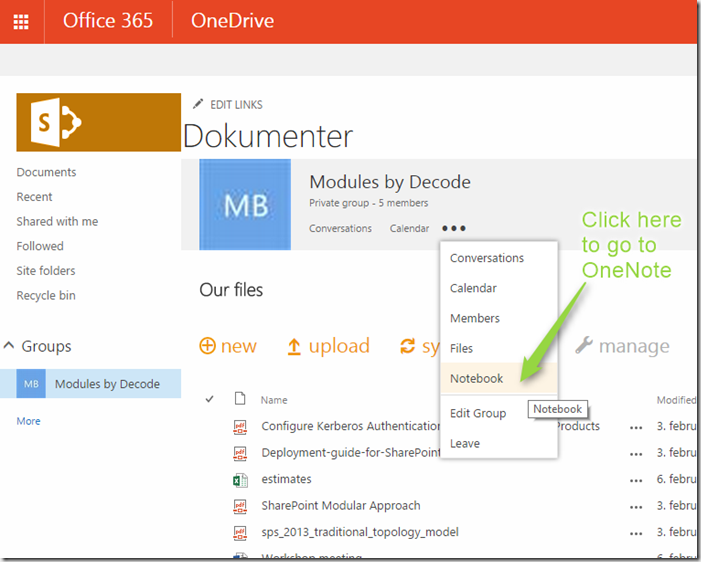Viewport: 701px width, 562px height.
Task: Sort by the Modified column header
Action: point(676,400)
